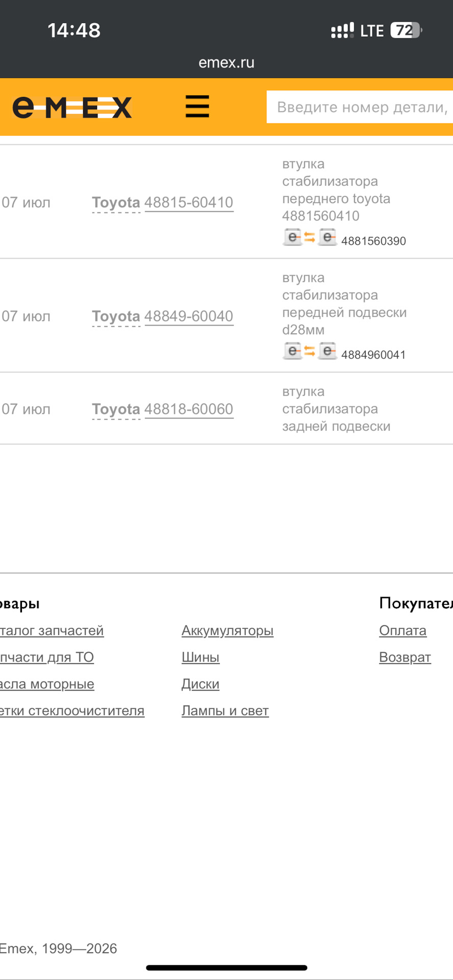Open part number 48818-60060
This screenshot has width=453, height=980.
coord(189,409)
